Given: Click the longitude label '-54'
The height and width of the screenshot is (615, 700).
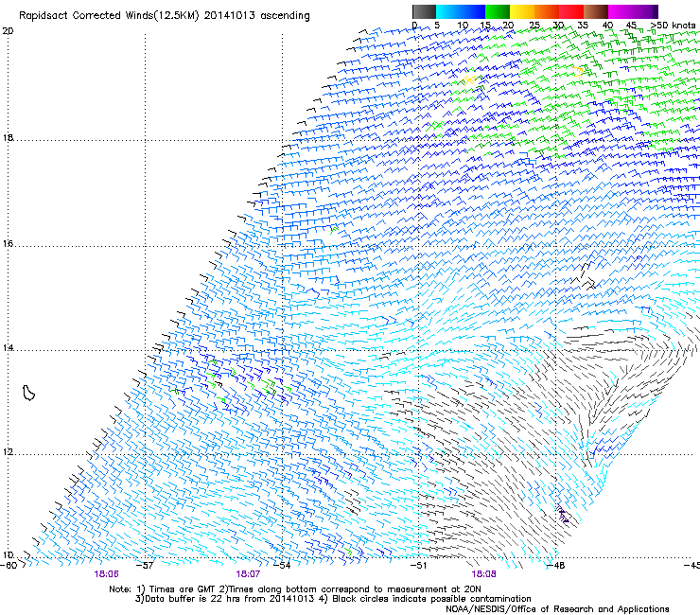Looking at the screenshot, I should point(282,566).
